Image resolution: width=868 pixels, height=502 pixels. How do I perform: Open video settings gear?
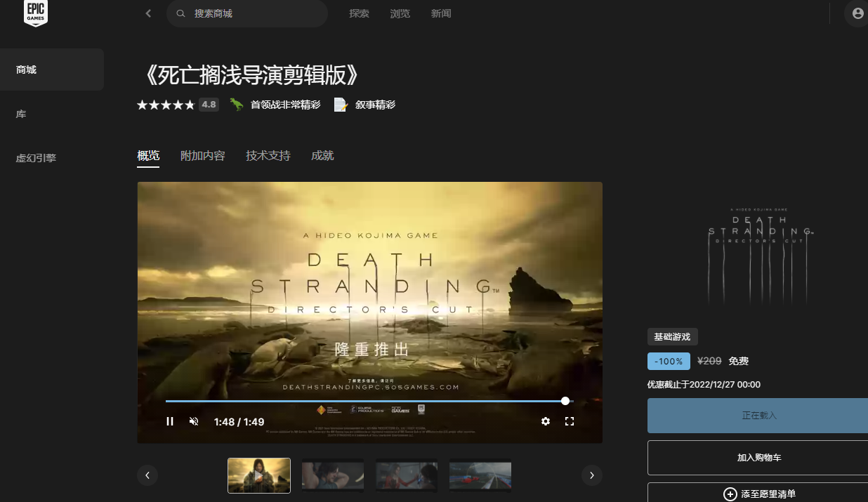[x=546, y=421]
